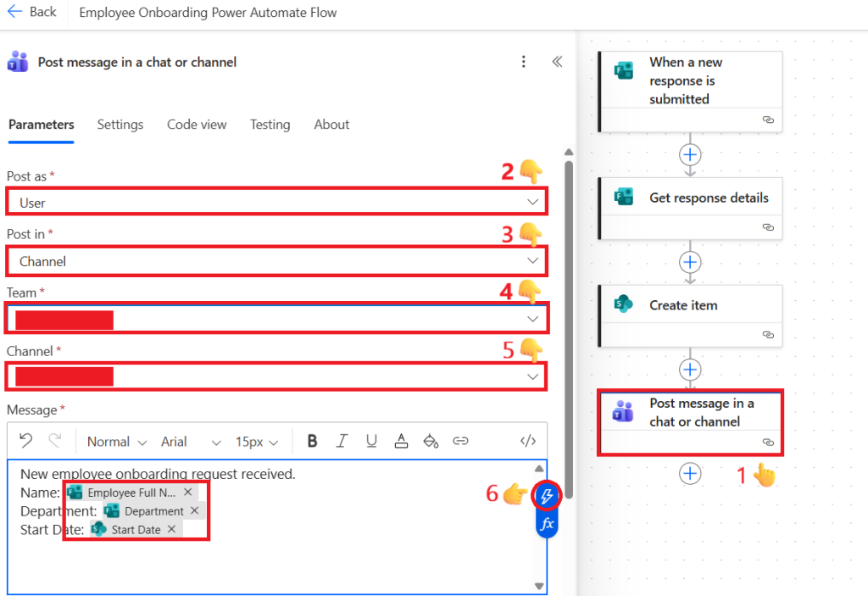
Task: Switch to HTML code view in editor
Action: pos(527,441)
